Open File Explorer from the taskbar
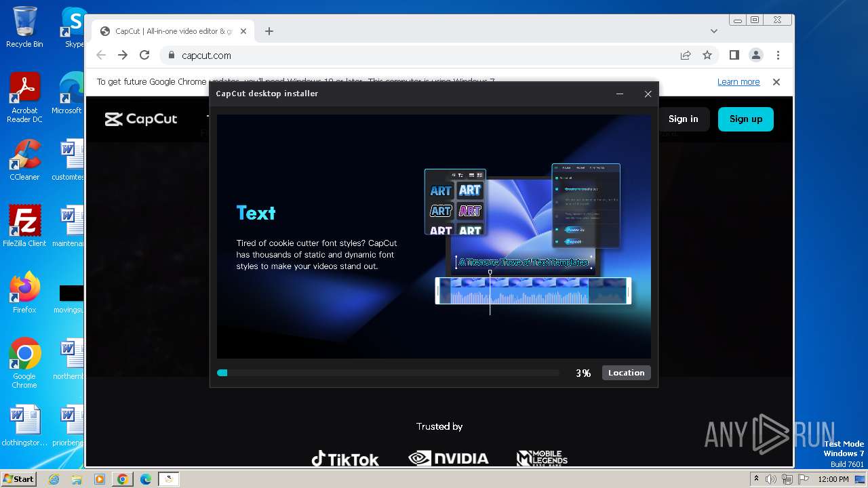Viewport: 868px width, 488px height. [77, 479]
